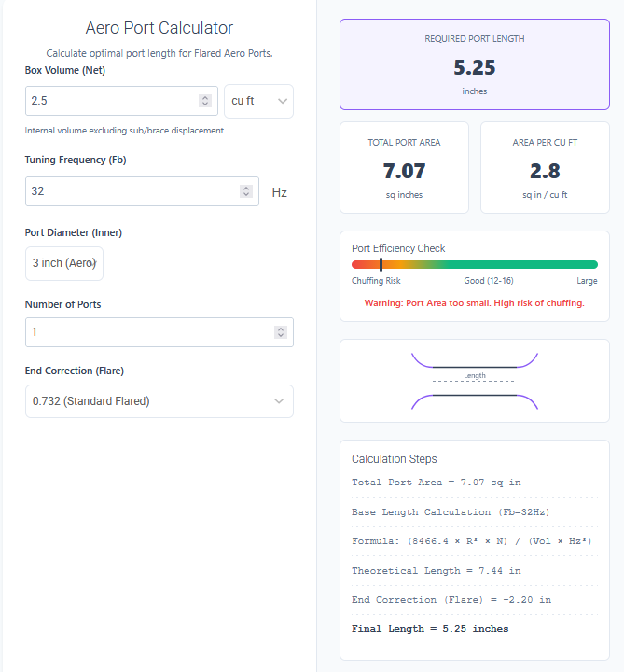Viewport: 624px width, 672px height.
Task: Click the Aero Port Calculator title
Action: tap(159, 28)
